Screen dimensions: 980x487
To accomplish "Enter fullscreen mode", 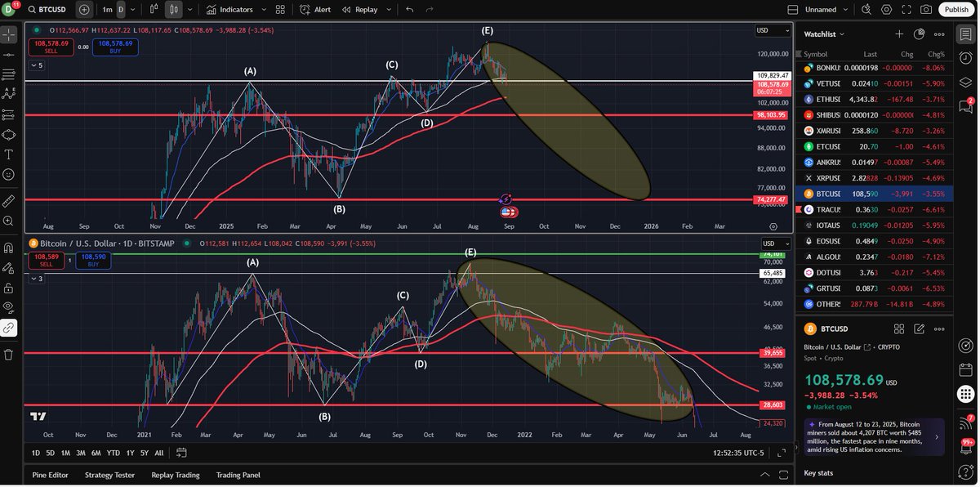I will (906, 10).
